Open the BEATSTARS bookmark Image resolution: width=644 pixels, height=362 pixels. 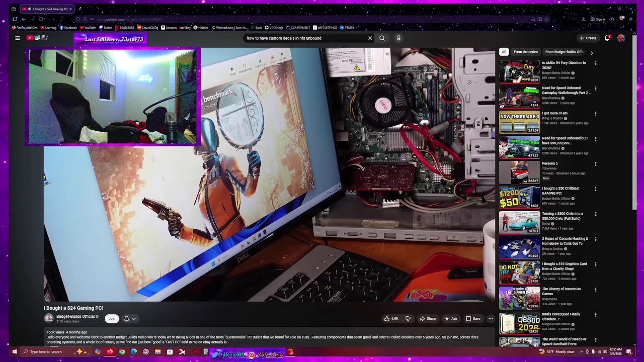coord(125,28)
